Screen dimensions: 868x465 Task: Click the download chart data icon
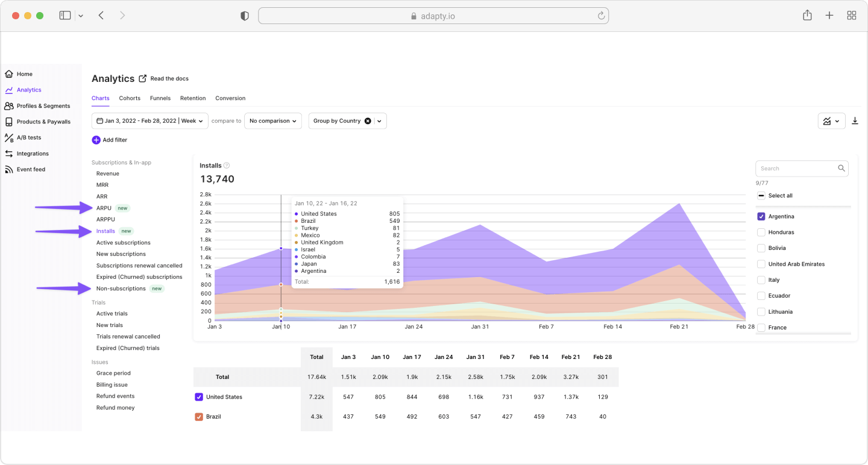click(x=855, y=121)
